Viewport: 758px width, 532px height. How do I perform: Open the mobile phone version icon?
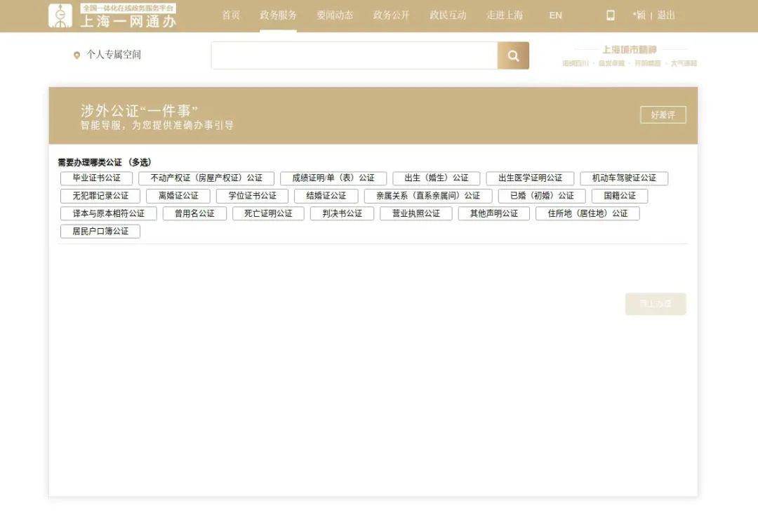click(610, 15)
